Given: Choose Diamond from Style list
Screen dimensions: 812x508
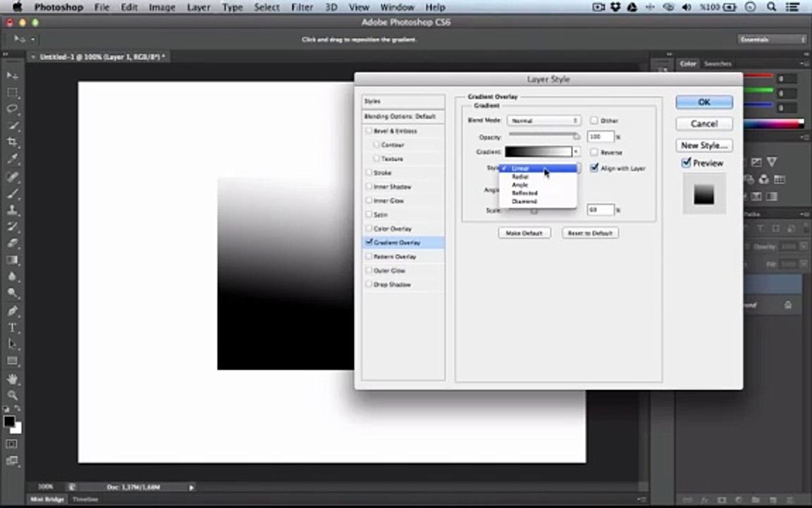Looking at the screenshot, I should tap(538, 201).
